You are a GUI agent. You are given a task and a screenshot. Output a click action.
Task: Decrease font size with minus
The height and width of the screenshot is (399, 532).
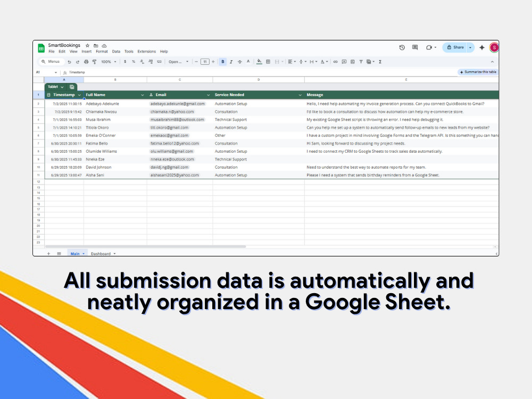196,62
